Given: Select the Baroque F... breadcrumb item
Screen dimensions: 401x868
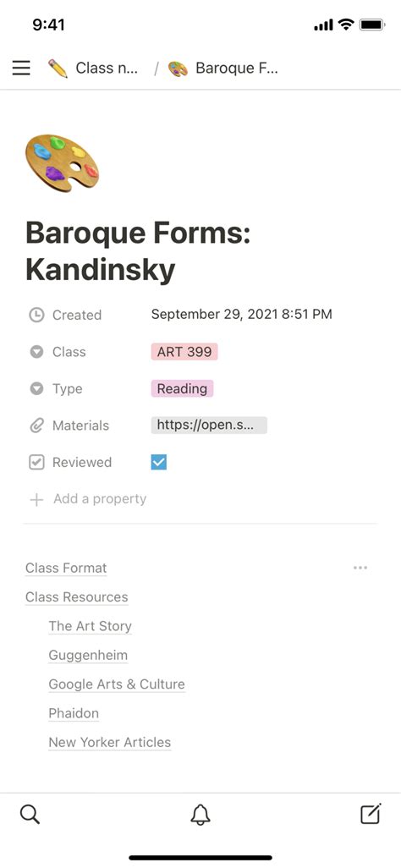Looking at the screenshot, I should [x=237, y=68].
